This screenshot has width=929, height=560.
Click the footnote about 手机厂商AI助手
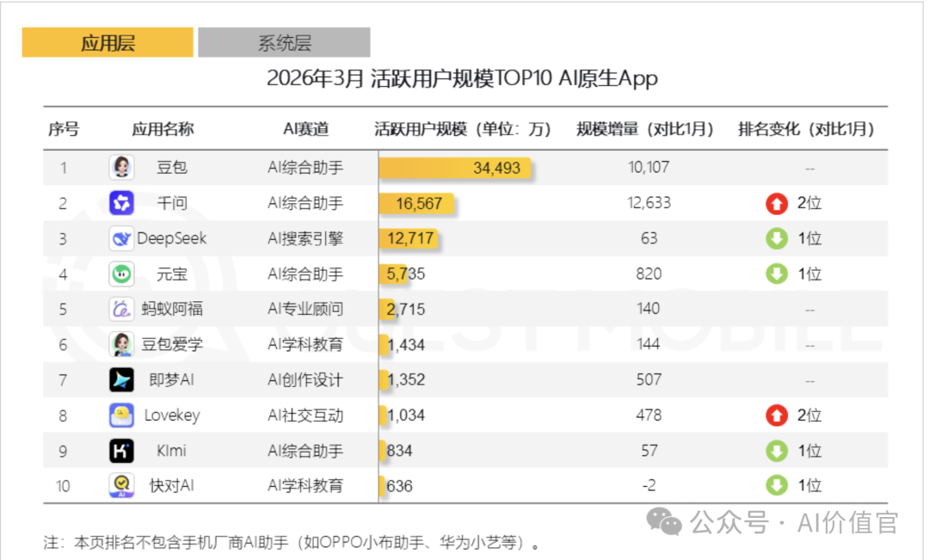[292, 543]
